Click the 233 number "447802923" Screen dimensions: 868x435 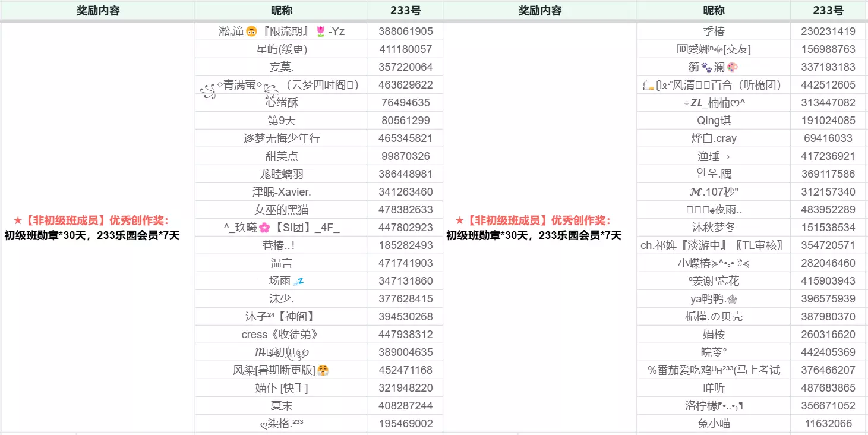[x=406, y=228]
